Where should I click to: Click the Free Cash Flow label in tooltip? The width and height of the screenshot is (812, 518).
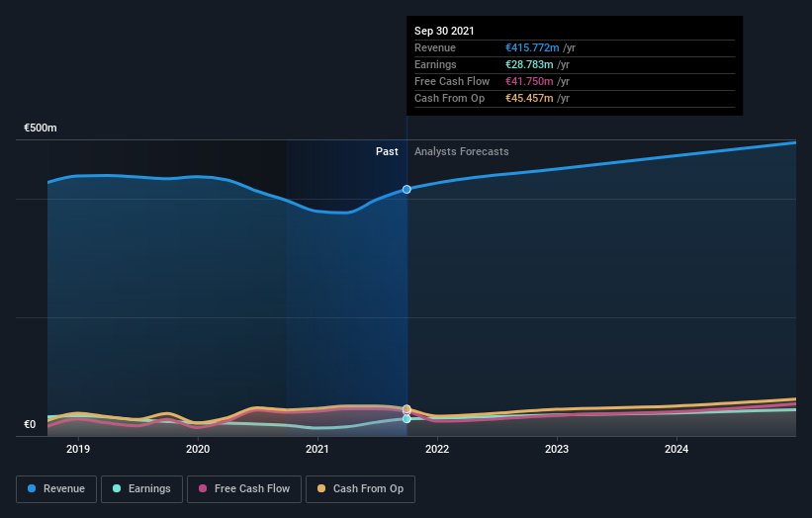[452, 81]
